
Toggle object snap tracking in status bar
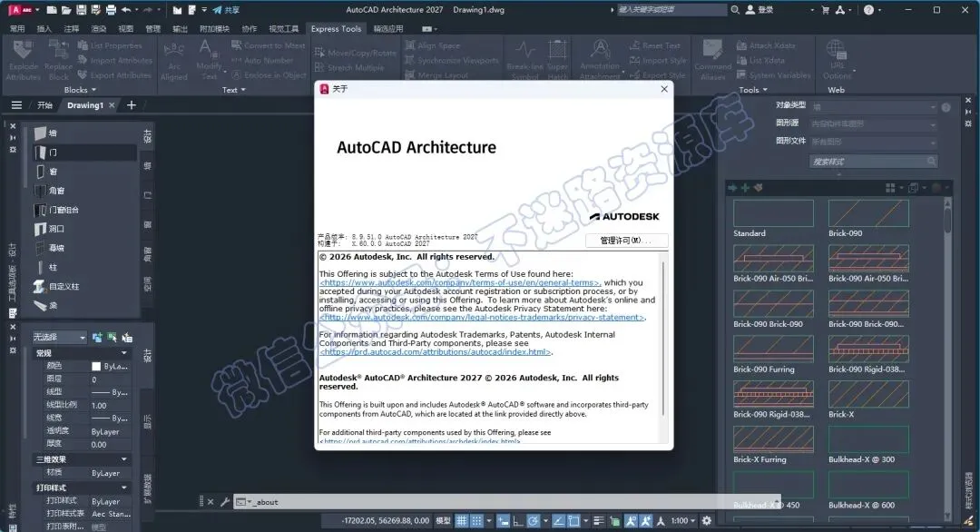click(x=559, y=521)
